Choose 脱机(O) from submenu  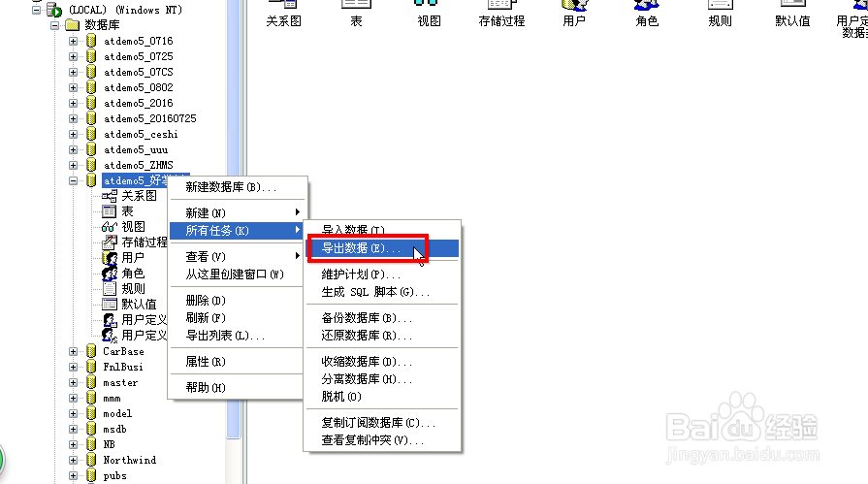click(382, 397)
